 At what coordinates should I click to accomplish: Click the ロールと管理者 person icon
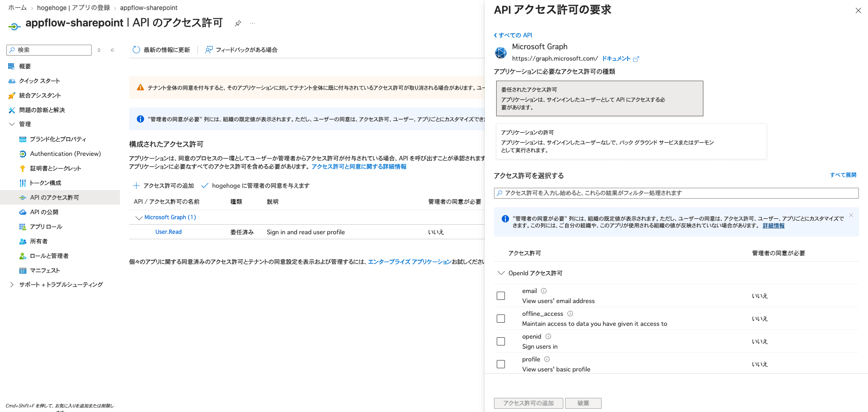(22, 256)
